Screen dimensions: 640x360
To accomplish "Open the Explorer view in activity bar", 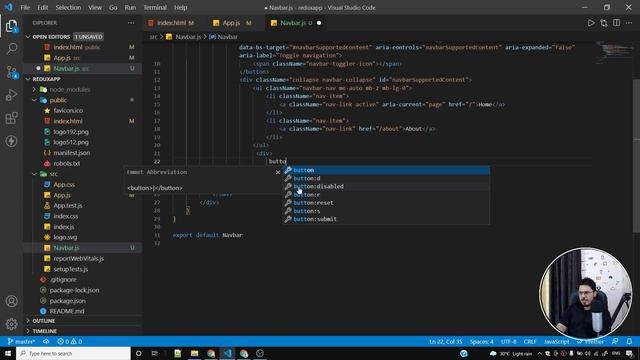I will point(11,26).
